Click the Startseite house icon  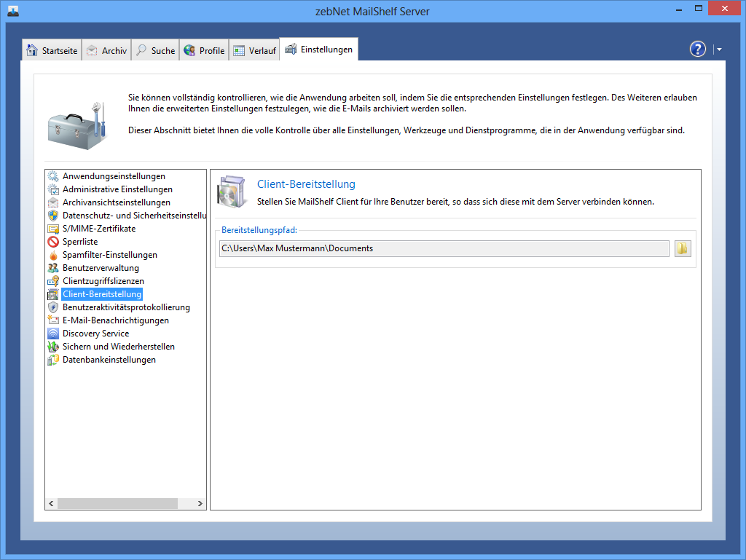coord(32,50)
